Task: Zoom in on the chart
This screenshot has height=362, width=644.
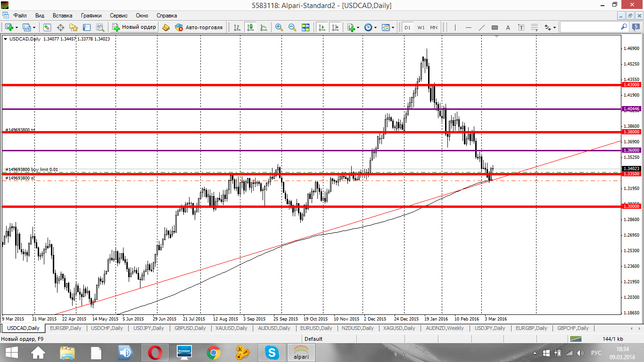Action: coord(279,27)
